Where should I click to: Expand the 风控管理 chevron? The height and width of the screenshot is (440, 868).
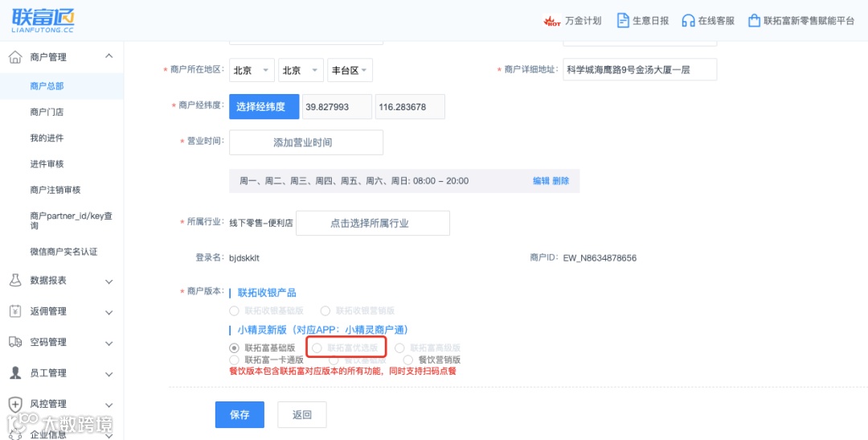click(109, 405)
